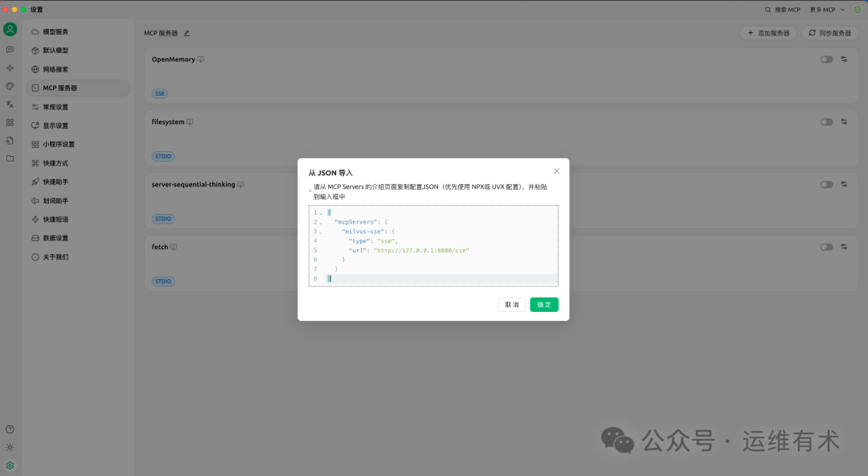Open 数据设置 settings

click(78, 238)
